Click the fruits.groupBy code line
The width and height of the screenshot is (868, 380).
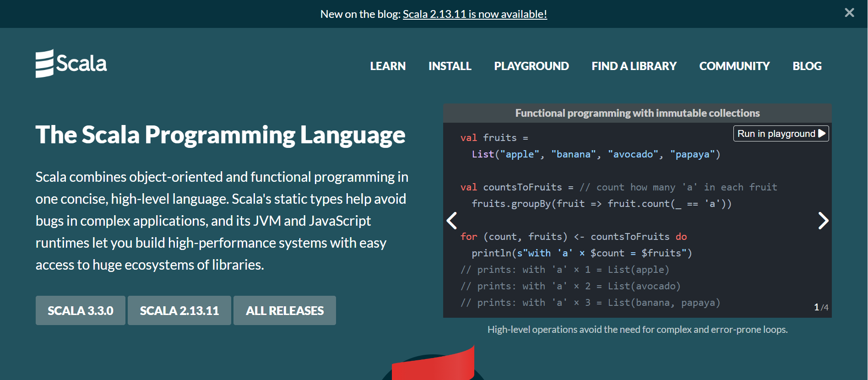click(x=602, y=204)
